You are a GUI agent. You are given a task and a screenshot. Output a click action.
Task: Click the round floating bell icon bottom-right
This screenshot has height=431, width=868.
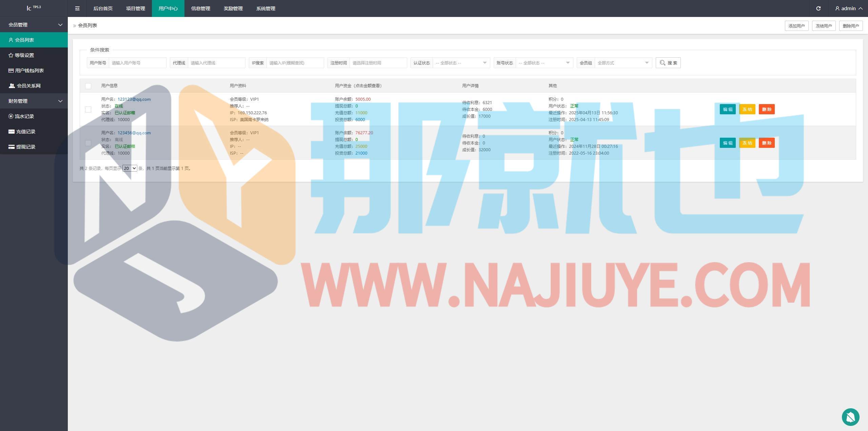click(x=850, y=417)
